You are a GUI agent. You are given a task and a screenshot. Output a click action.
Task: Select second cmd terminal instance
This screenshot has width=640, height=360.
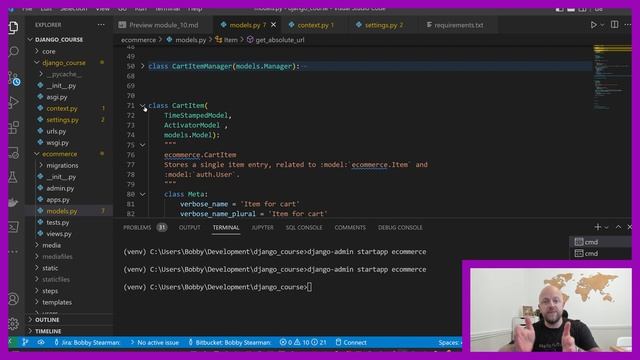click(600, 253)
